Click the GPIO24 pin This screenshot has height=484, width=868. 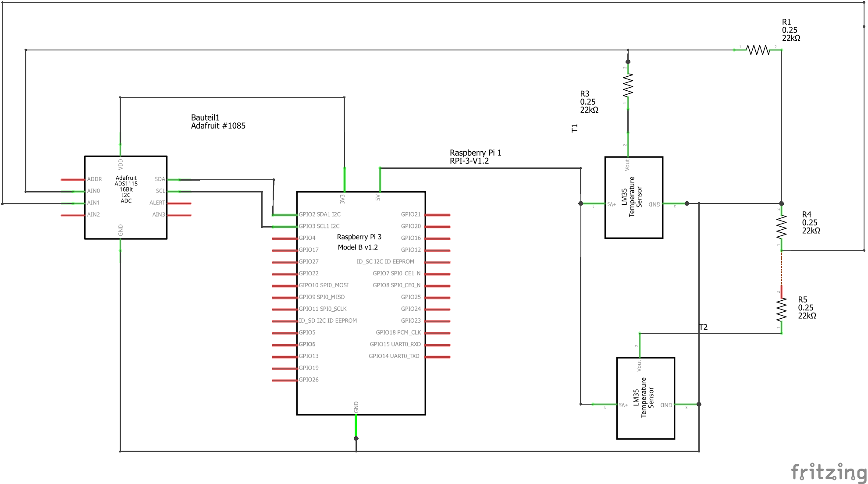tap(438, 309)
